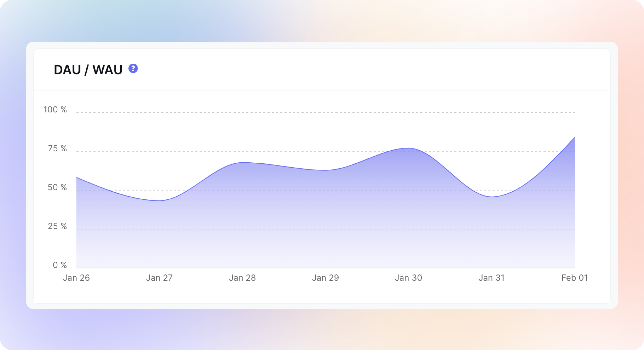This screenshot has height=350, width=644.
Task: Click the 25 % y-axis label
Action: 57,226
